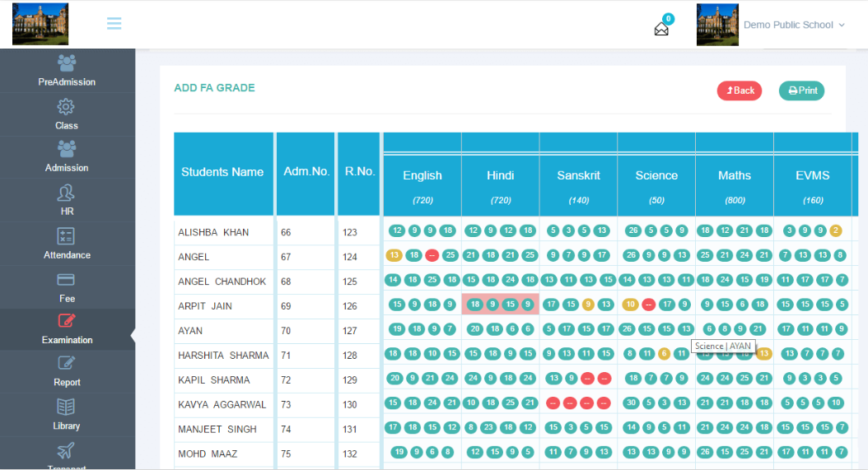Click the green Print button
Screen dimensions: 868x470
click(x=801, y=91)
